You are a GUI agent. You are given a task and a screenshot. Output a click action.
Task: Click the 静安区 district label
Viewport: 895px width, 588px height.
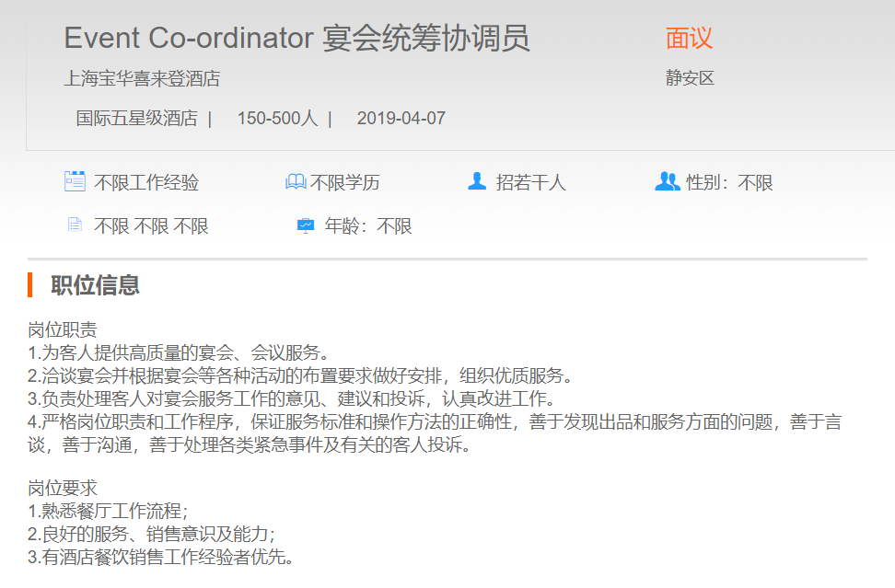pos(690,78)
